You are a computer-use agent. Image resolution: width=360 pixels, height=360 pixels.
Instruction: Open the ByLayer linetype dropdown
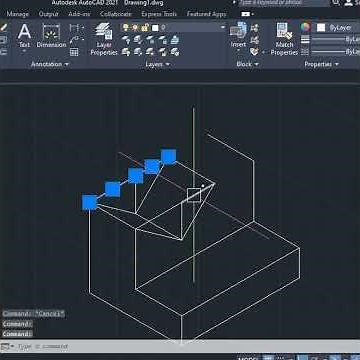[x=336, y=52]
